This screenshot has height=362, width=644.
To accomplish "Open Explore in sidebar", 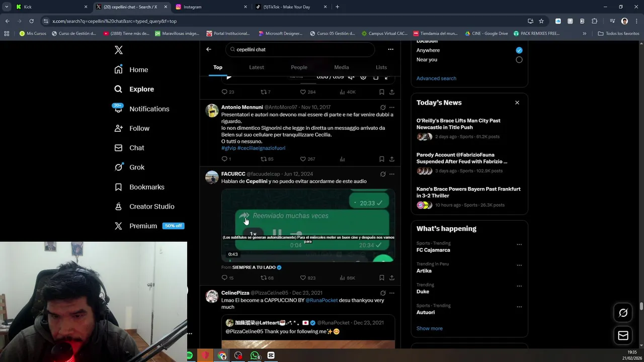I will click(x=134, y=89).
